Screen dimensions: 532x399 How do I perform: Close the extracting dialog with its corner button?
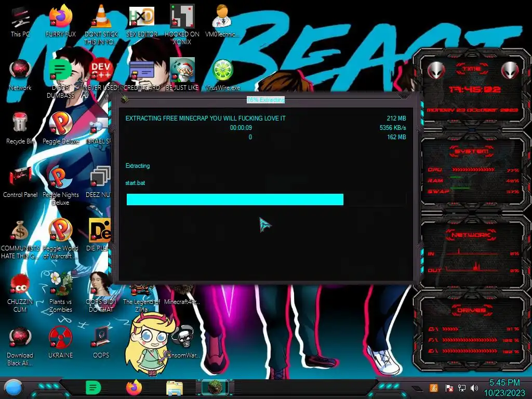[x=404, y=96]
